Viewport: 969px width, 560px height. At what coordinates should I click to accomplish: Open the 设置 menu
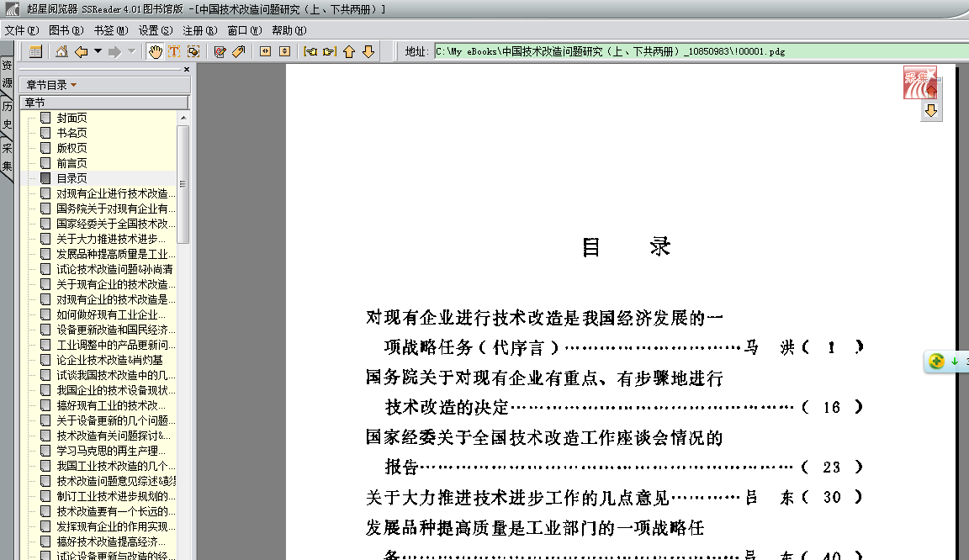coord(156,30)
